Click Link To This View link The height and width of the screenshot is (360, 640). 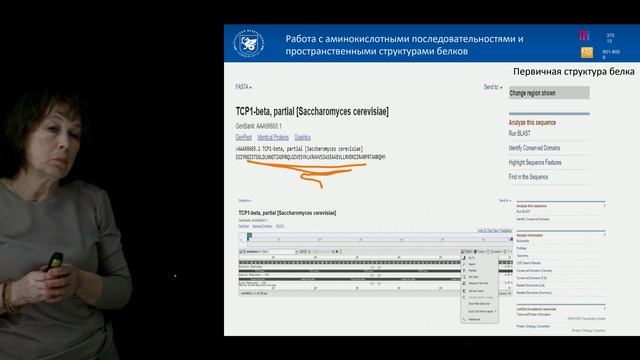coord(488,231)
